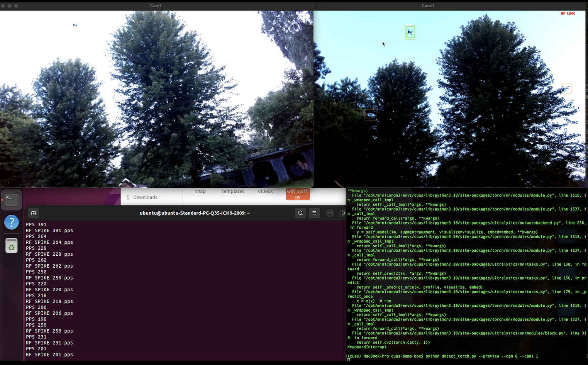The height and width of the screenshot is (365, 588).
Task: Open Help from the dock question mark icon
Action: click(11, 222)
